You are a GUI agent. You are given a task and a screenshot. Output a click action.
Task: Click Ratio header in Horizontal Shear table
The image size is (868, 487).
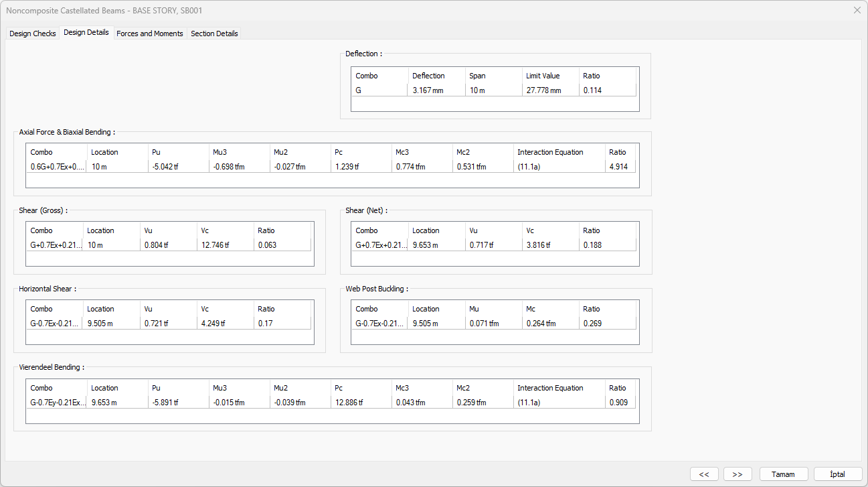(x=266, y=309)
